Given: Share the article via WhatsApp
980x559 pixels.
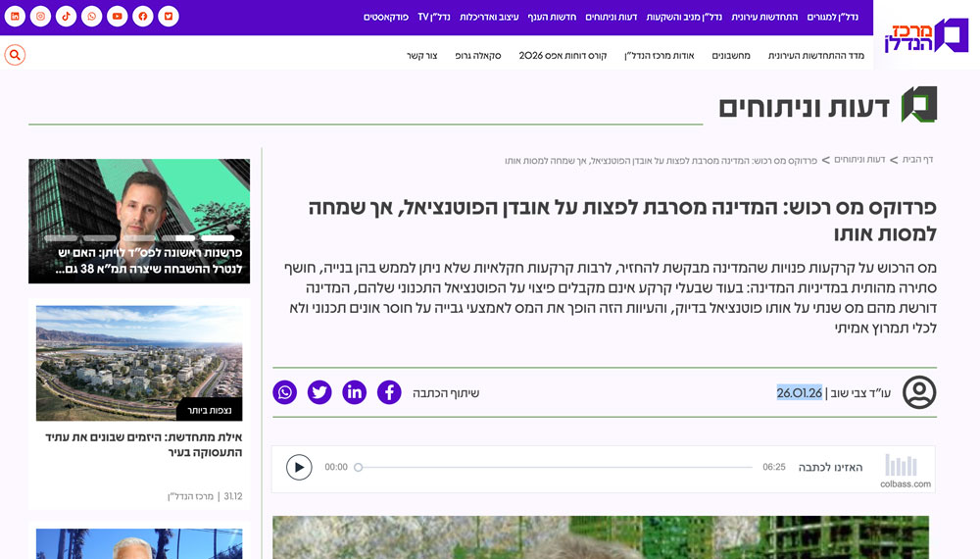Looking at the screenshot, I should pos(284,392).
